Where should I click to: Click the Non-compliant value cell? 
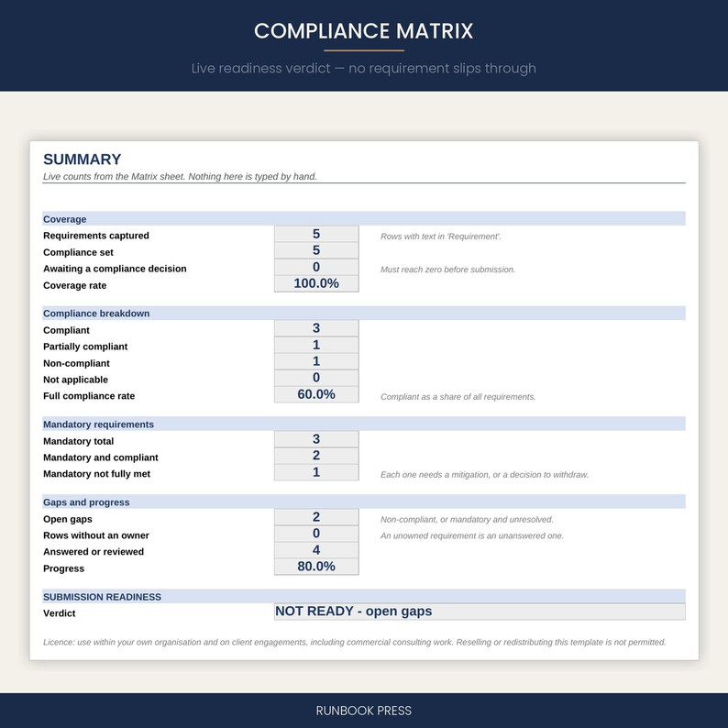[316, 361]
